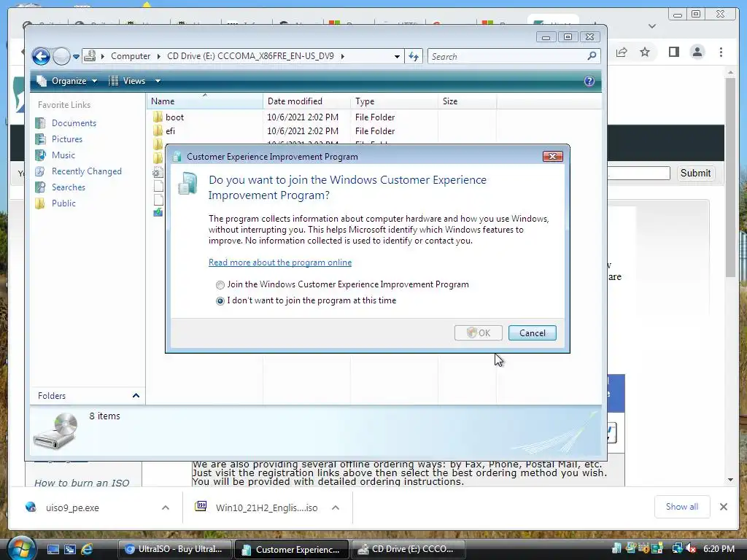Expand the arrow after the CD Drive breadcrumb
The image size is (747, 560).
342,56
